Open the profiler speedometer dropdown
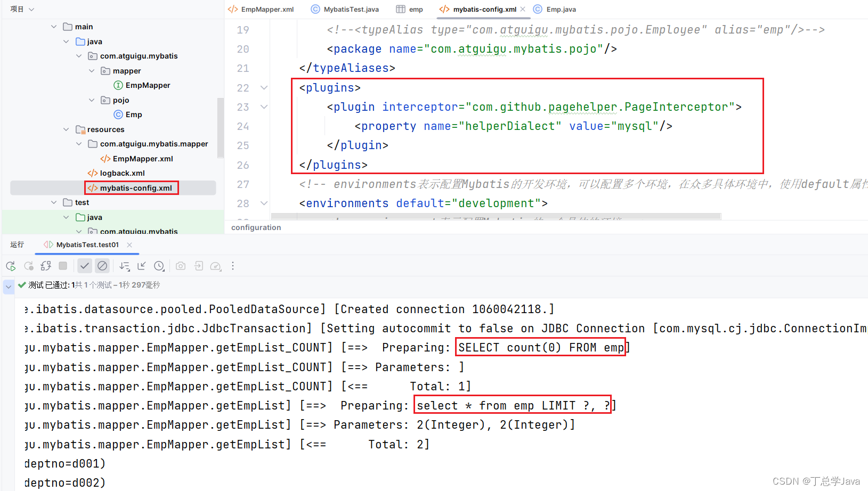This screenshot has height=491, width=868. (216, 266)
